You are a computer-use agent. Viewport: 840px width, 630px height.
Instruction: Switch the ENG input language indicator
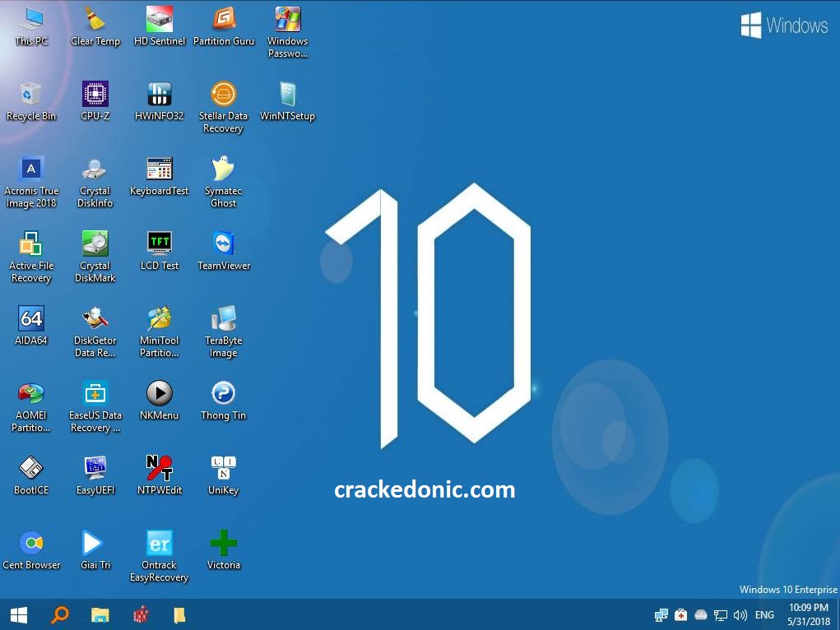(764, 615)
